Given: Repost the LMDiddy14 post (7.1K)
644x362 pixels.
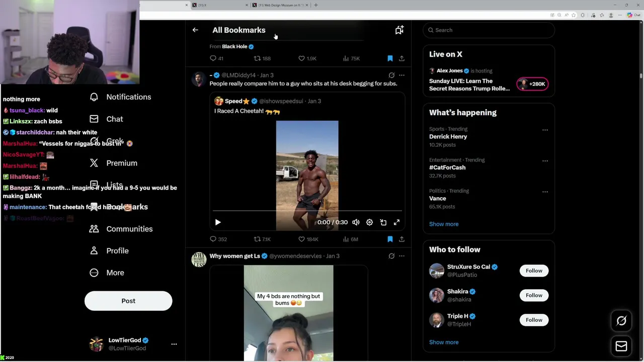Looking at the screenshot, I should (x=262, y=239).
